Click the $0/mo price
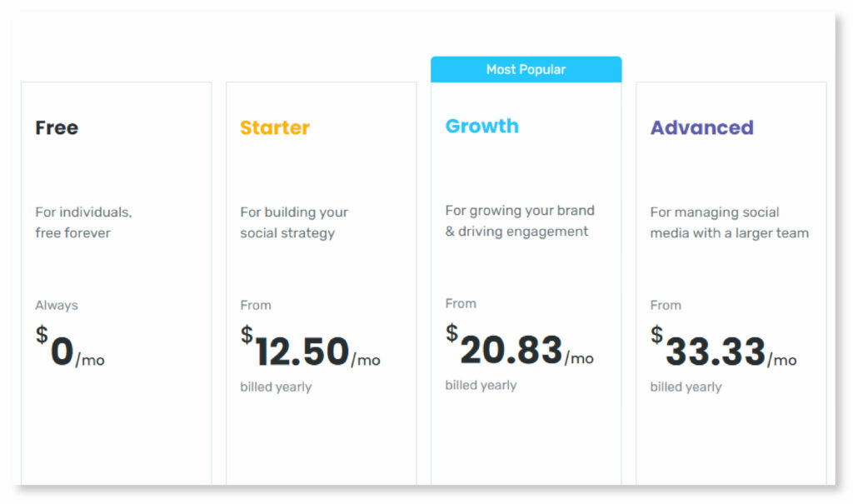This screenshot has width=853, height=504. click(71, 351)
